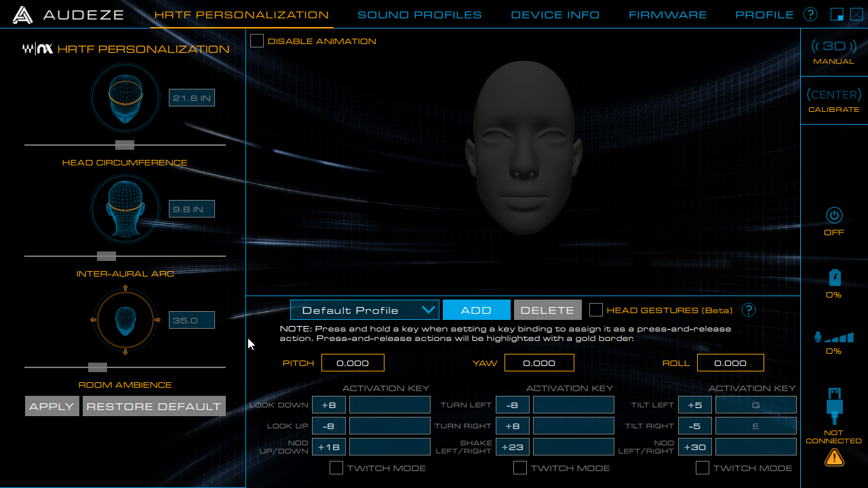Viewport: 868px width, 488px height.
Task: Open the Device Info tab
Action: [555, 14]
